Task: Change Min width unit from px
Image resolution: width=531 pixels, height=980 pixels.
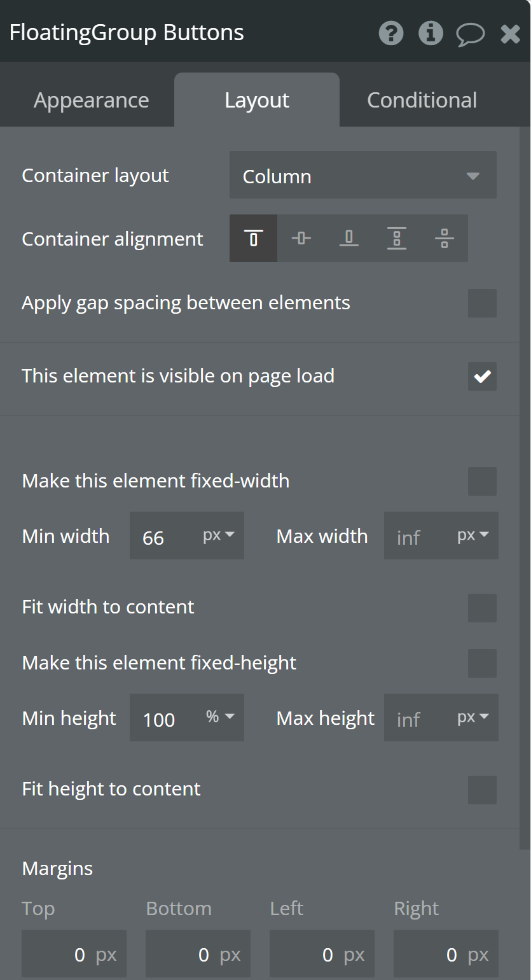Action: [219, 535]
